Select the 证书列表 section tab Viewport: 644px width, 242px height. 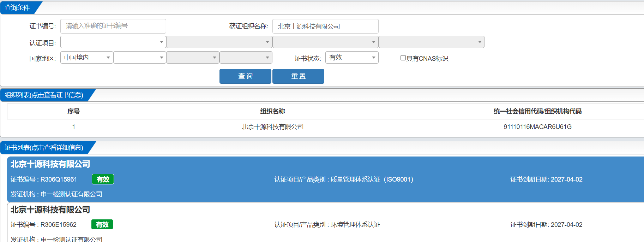click(44, 148)
